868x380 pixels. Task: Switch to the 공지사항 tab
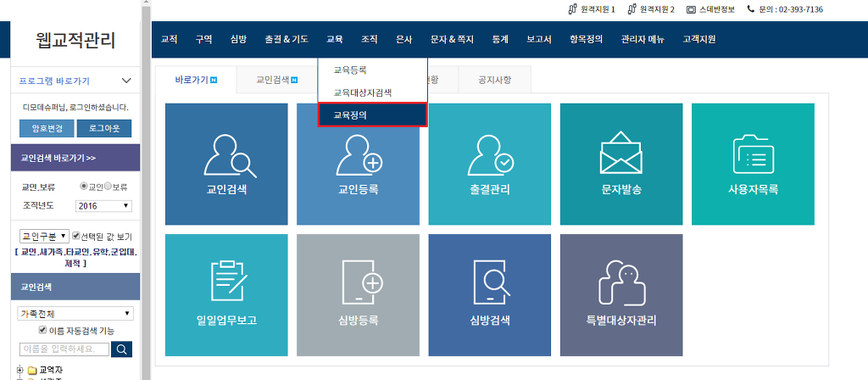click(x=495, y=80)
